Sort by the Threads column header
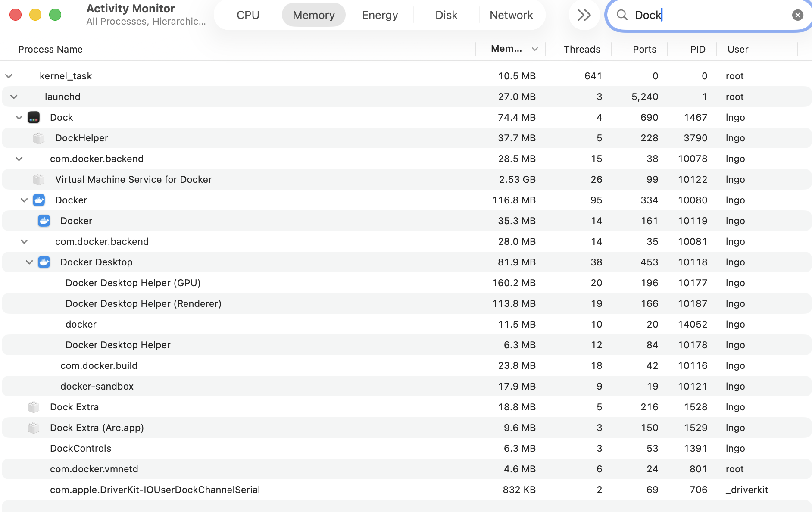 pos(581,49)
